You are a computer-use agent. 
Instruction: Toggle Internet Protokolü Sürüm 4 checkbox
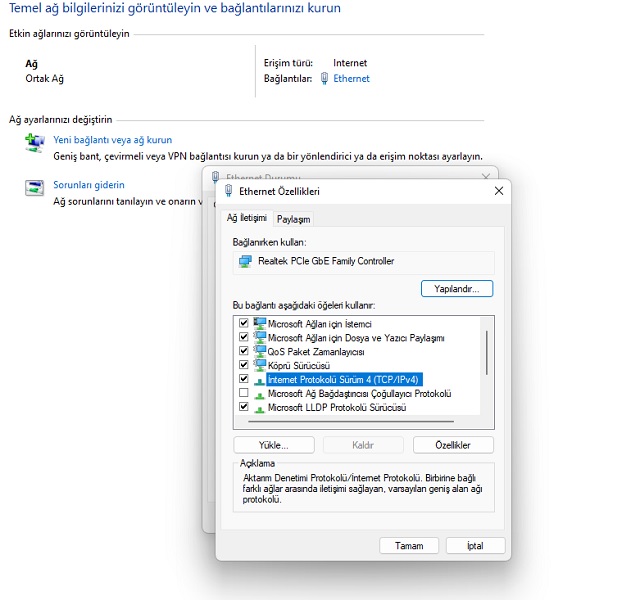[x=243, y=380]
